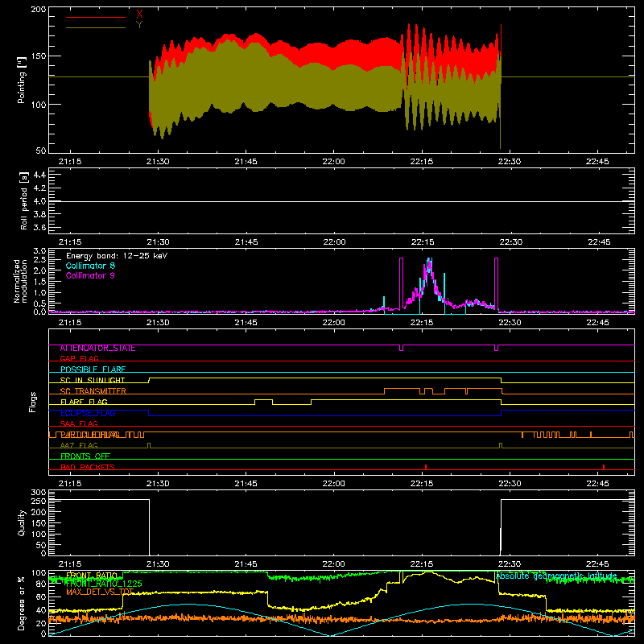The width and height of the screenshot is (644, 644).
Task: Click the GAP_FLAG label
Action: (79, 358)
